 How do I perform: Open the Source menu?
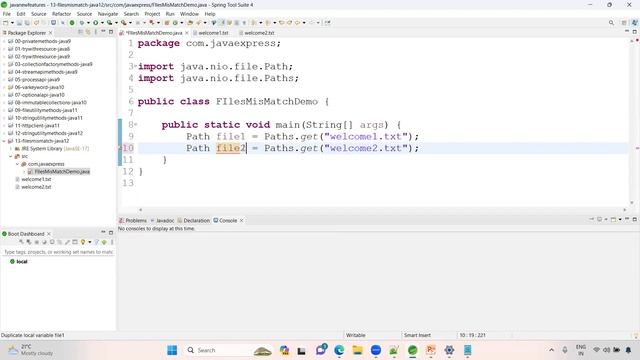point(39,14)
